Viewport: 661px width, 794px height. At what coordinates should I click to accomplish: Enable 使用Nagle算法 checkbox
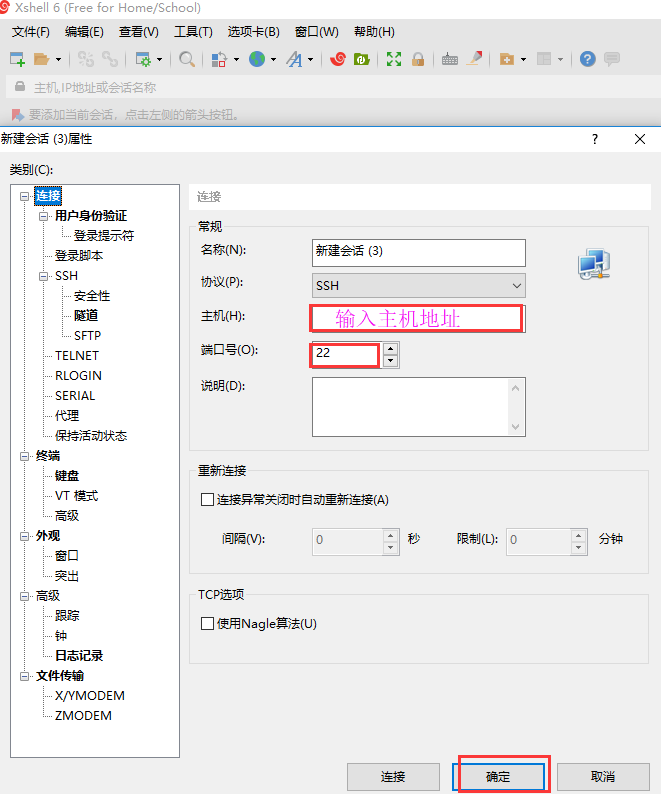207,623
